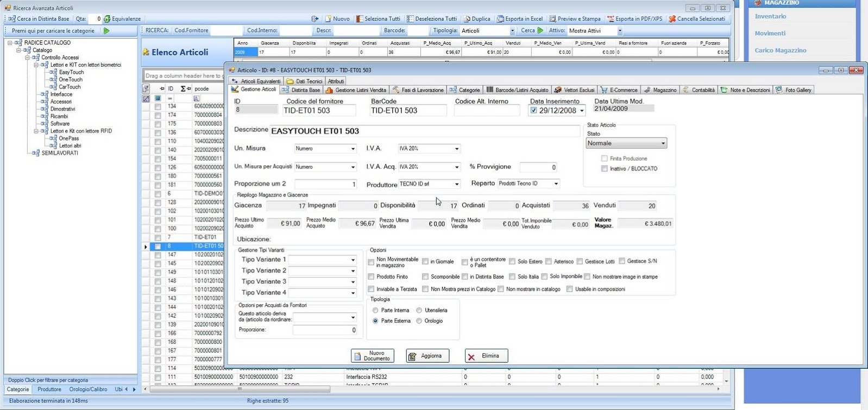Open Carico Magazzino link
Viewport: 868px width, 410px height.
point(781,51)
